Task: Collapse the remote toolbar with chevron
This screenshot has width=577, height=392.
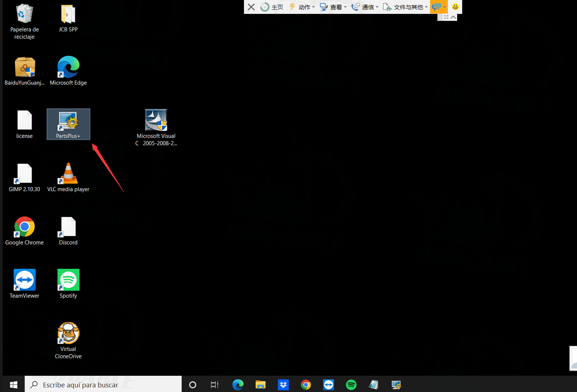Action: click(453, 17)
